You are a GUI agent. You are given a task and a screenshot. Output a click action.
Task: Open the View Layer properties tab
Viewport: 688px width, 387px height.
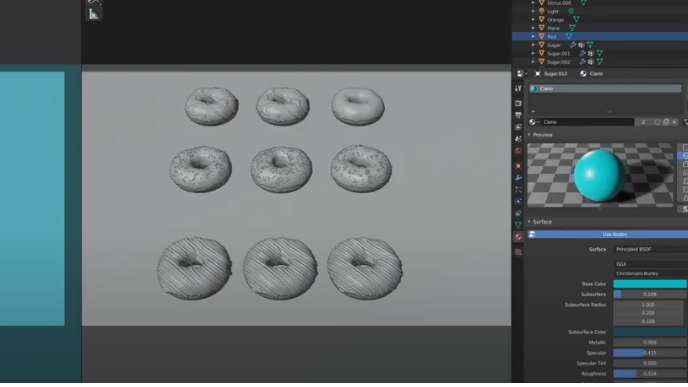tap(518, 127)
